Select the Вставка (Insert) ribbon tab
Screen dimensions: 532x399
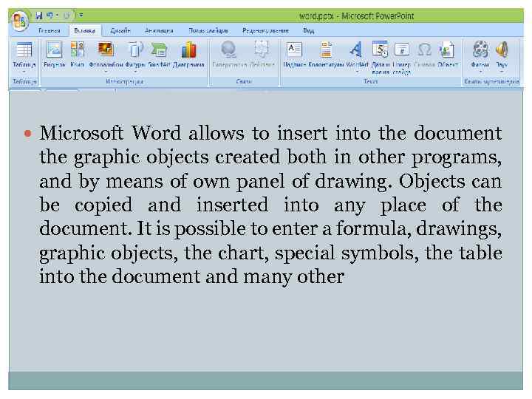[84, 30]
